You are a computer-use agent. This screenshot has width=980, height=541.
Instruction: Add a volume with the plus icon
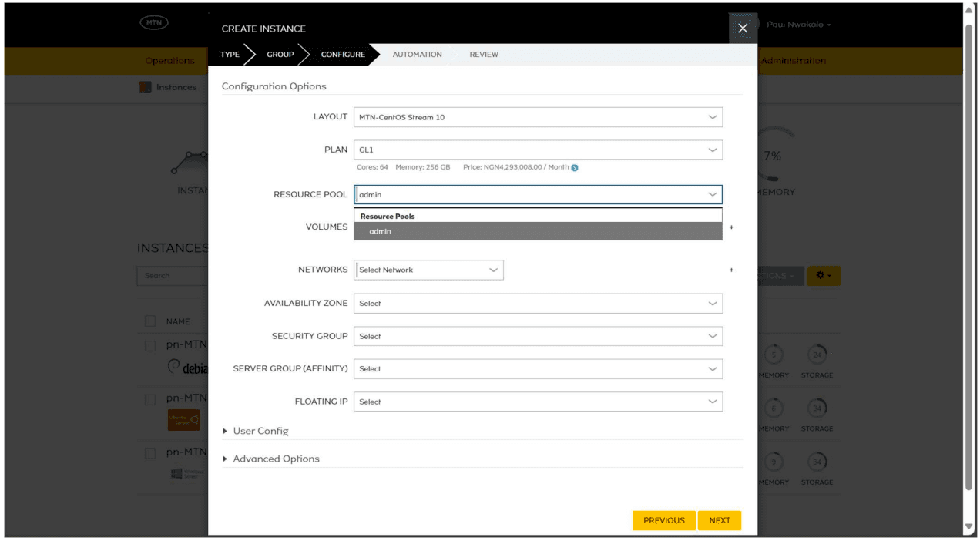coord(731,227)
